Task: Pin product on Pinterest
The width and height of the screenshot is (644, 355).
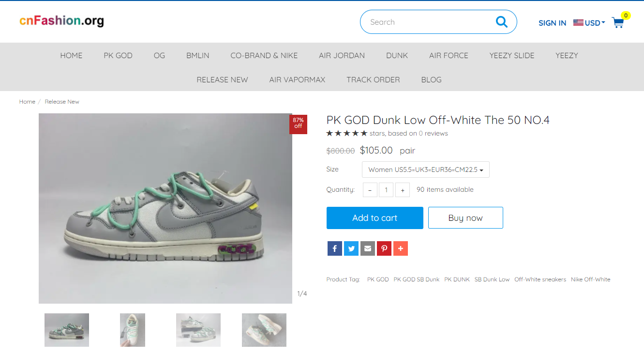Action: pyautogui.click(x=384, y=248)
